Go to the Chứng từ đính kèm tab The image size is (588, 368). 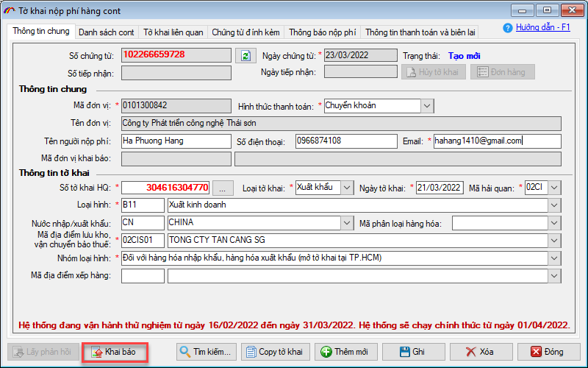245,32
